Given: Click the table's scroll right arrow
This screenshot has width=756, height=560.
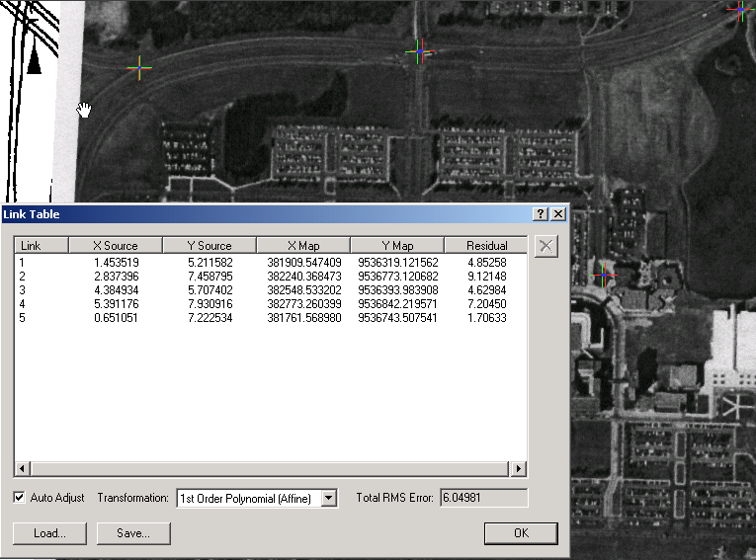Looking at the screenshot, I should coord(518,468).
